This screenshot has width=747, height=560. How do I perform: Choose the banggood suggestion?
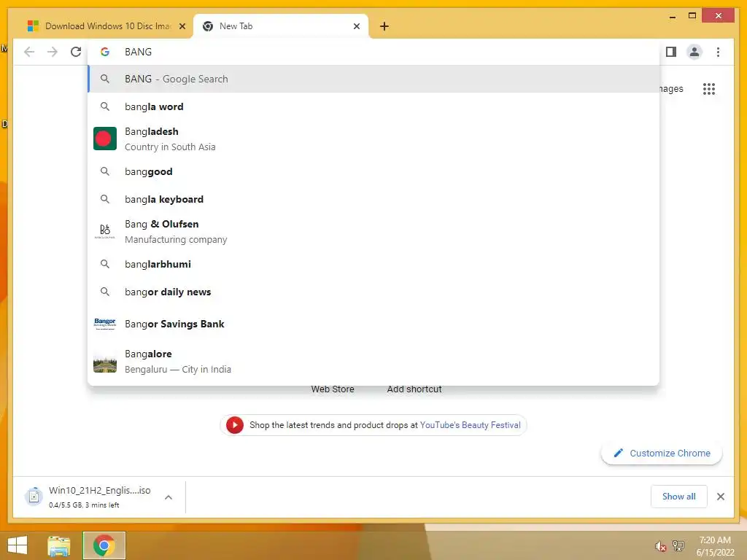(373, 171)
